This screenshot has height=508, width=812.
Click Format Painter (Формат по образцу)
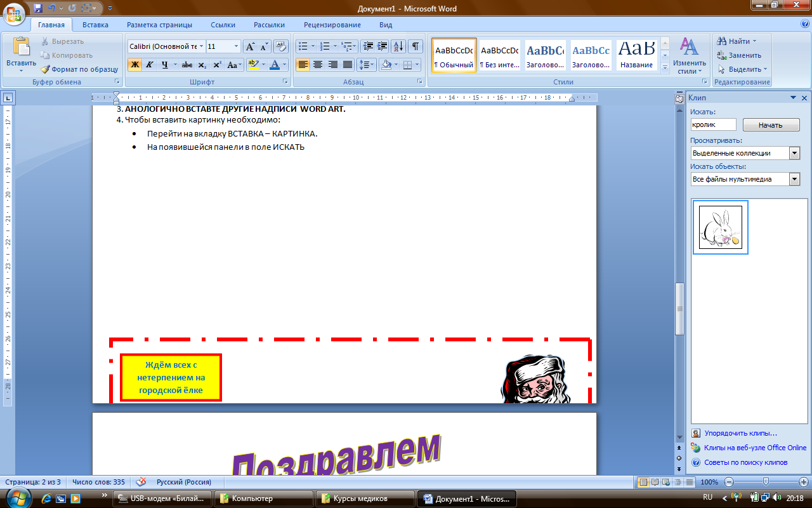(79, 69)
